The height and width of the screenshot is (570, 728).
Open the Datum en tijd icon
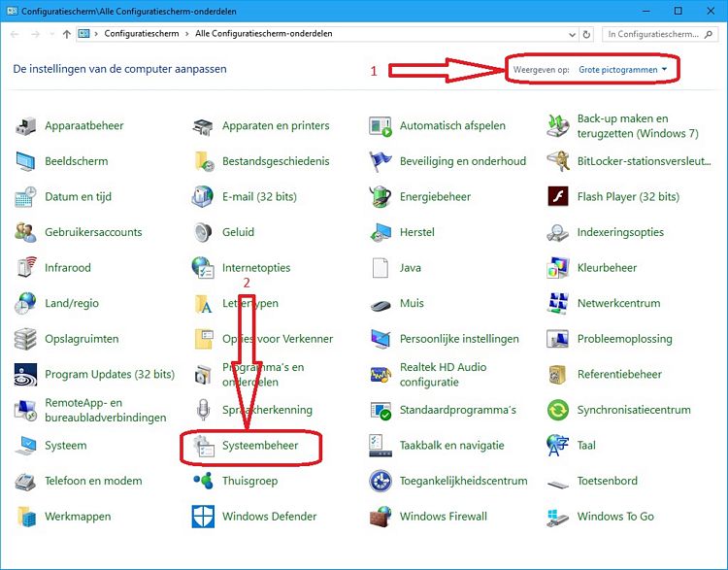[25, 197]
